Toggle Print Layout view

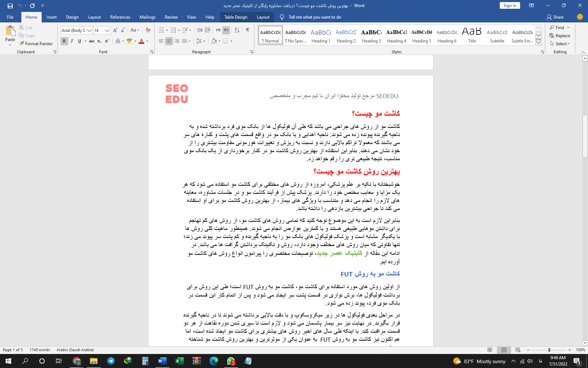click(504, 350)
